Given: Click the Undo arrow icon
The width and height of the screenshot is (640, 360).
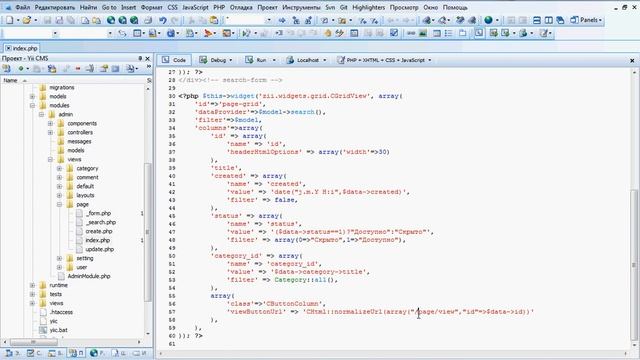Looking at the screenshot, I should coord(162,20).
